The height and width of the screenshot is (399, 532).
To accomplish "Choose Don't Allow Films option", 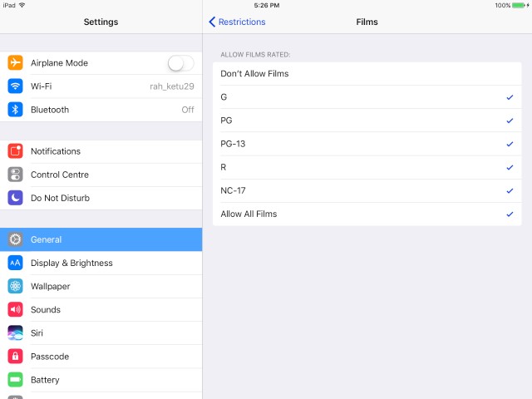I will 367,74.
